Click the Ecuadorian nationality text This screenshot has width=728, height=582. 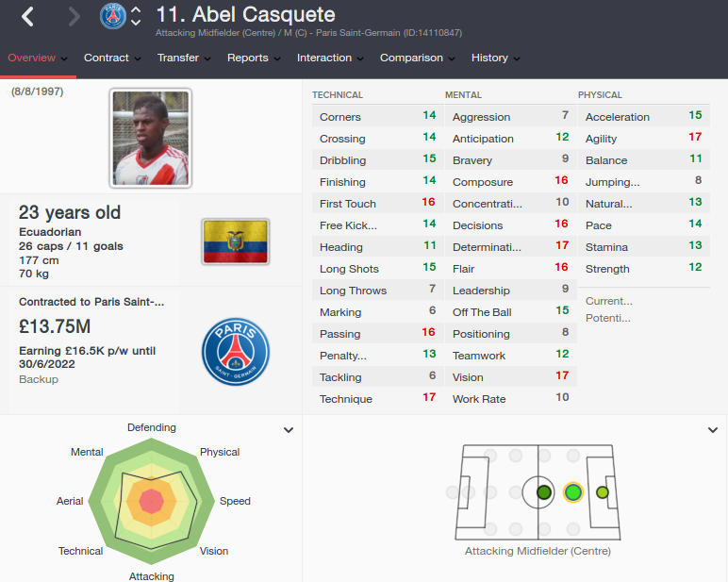coord(50,232)
